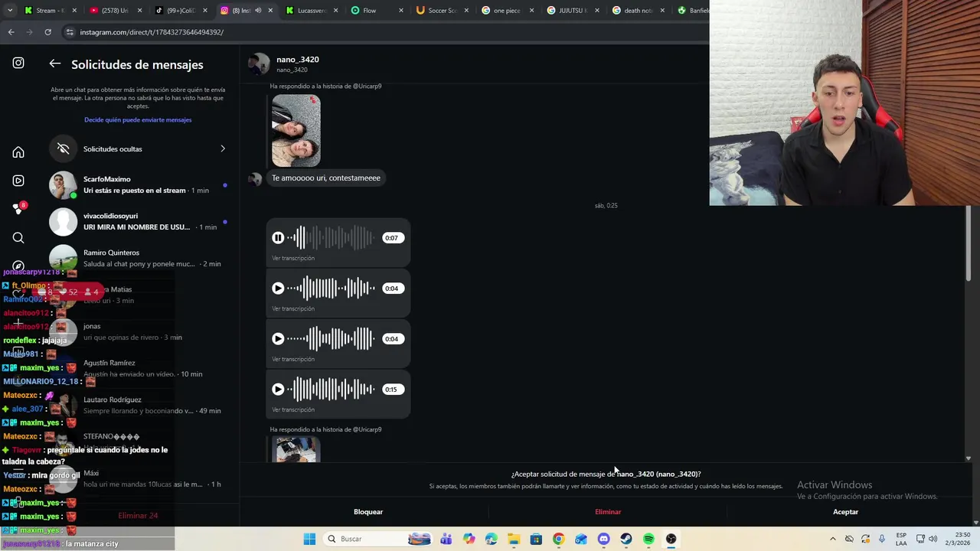
Task: Open vivacolidiosoyuri message request
Action: [x=139, y=221]
